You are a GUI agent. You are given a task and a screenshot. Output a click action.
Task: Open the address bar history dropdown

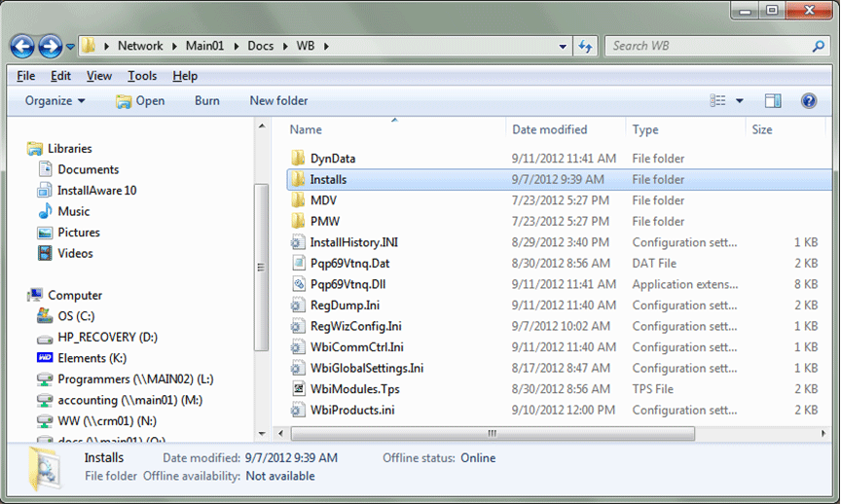pyautogui.click(x=563, y=47)
